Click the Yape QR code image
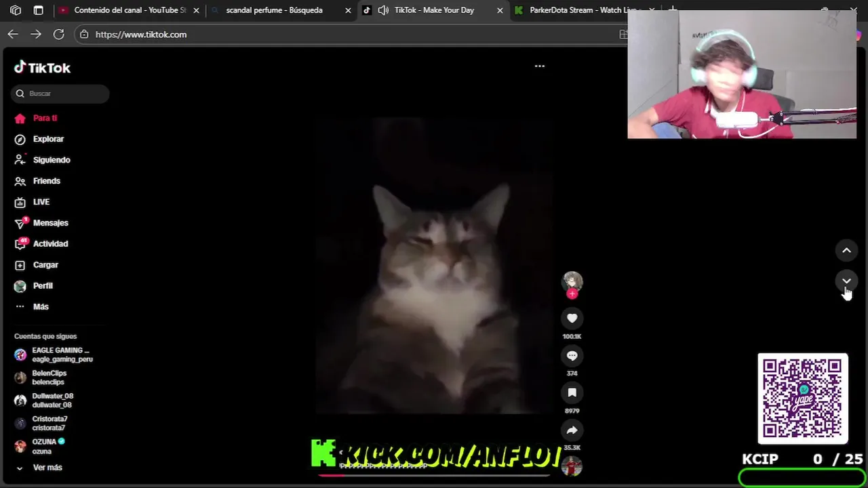The image size is (868, 488). (803, 399)
